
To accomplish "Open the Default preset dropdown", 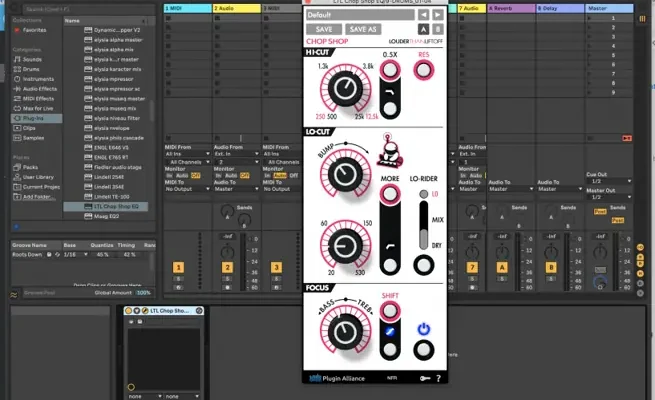I will tap(359, 16).
